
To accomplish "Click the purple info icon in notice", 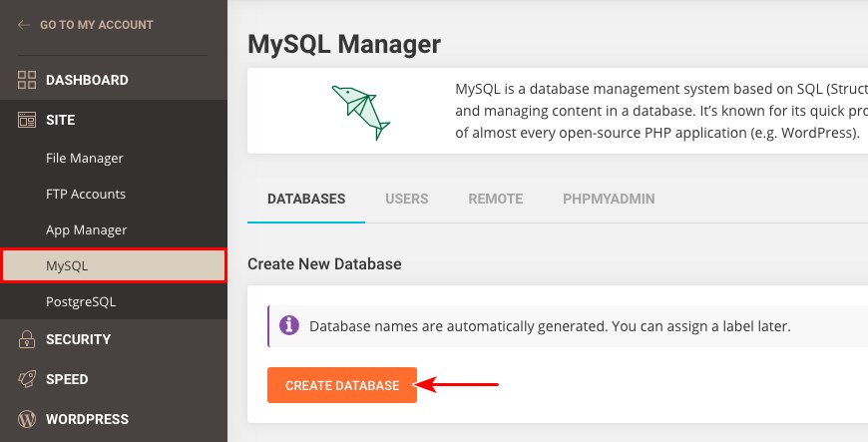I will coord(289,325).
